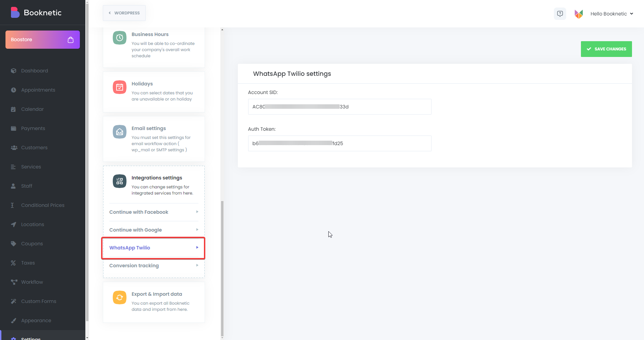
Task: Click the Taxes percent icon
Action: click(13, 263)
